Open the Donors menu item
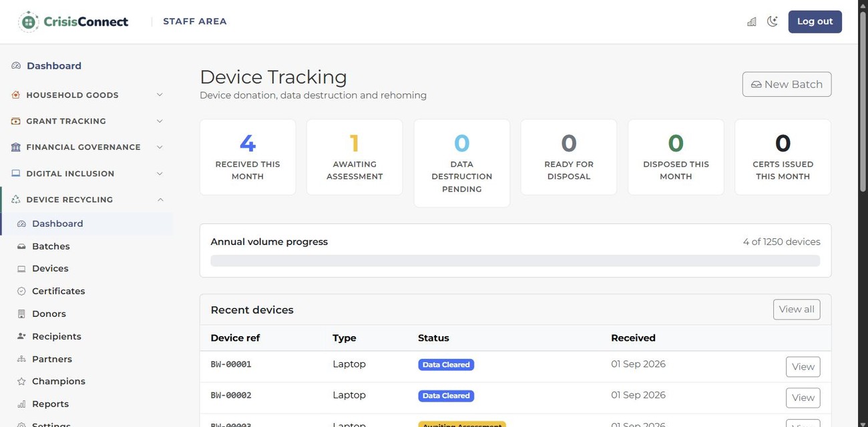This screenshot has width=868, height=427. pos(49,314)
